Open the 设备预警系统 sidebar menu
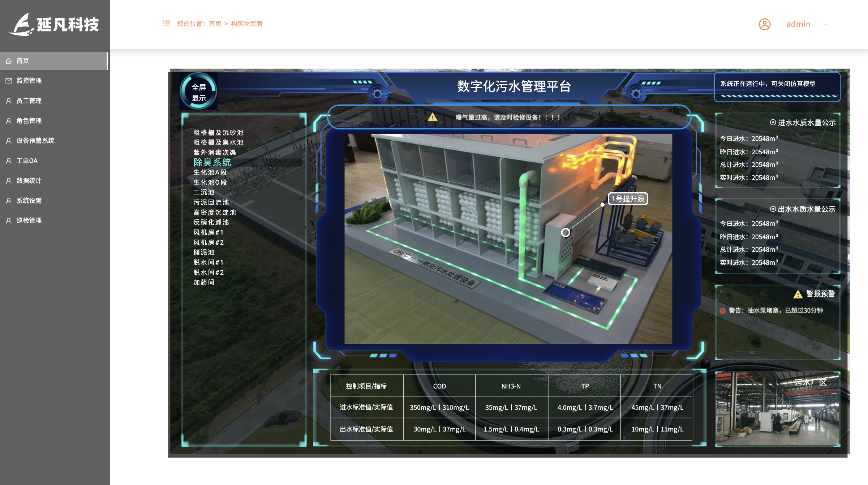This screenshot has height=485, width=868. (x=35, y=141)
